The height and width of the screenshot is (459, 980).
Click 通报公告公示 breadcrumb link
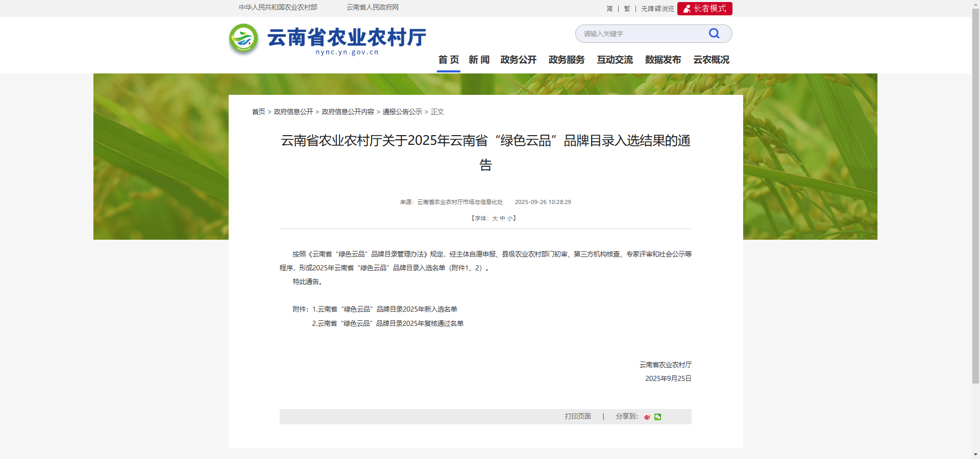[x=402, y=112]
